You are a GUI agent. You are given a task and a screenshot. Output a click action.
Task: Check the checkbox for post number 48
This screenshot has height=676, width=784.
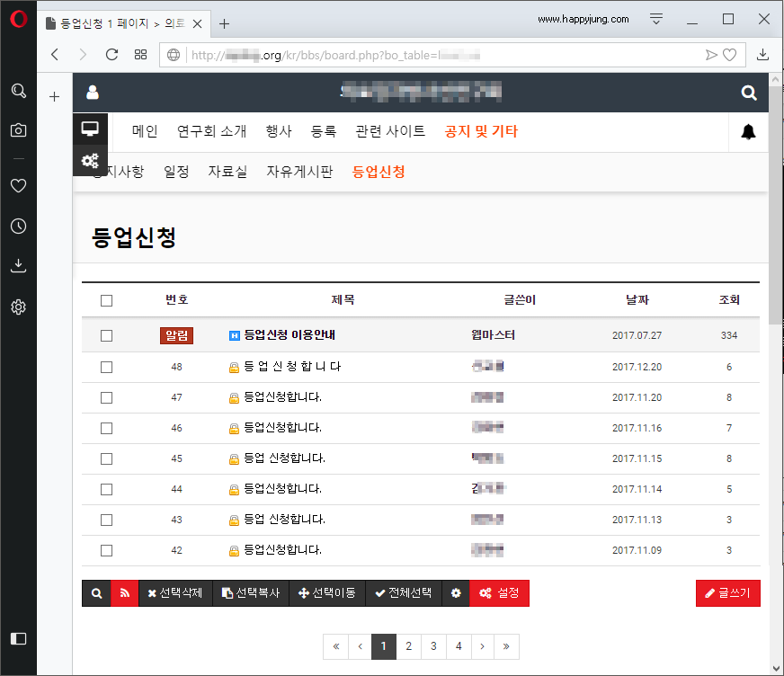[106, 367]
